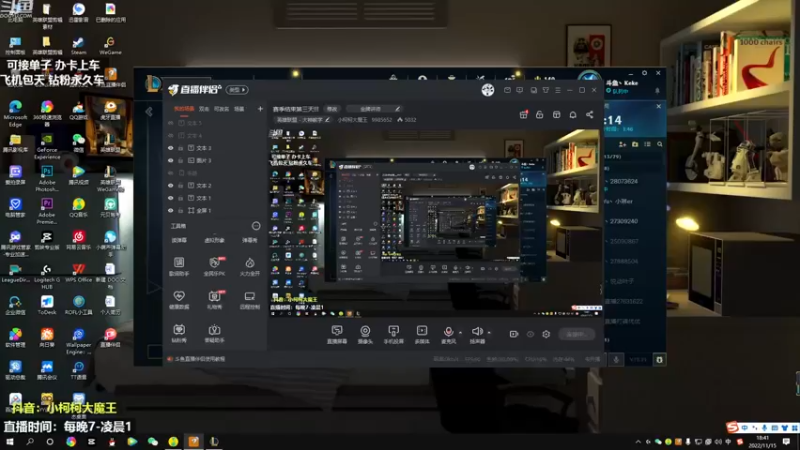The height and width of the screenshot is (450, 800).
Task: Switch to 弹幕秀 toolbox tab
Action: click(249, 240)
